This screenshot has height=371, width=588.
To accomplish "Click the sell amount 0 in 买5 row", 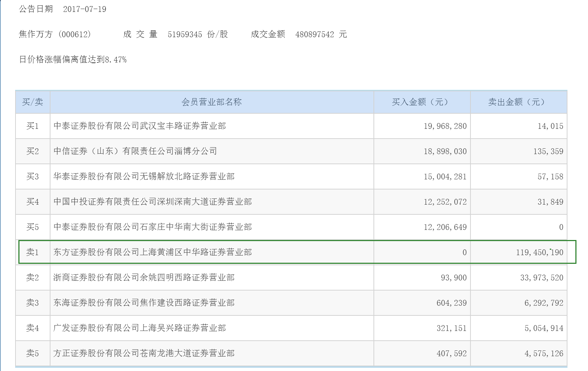I will point(561,227).
